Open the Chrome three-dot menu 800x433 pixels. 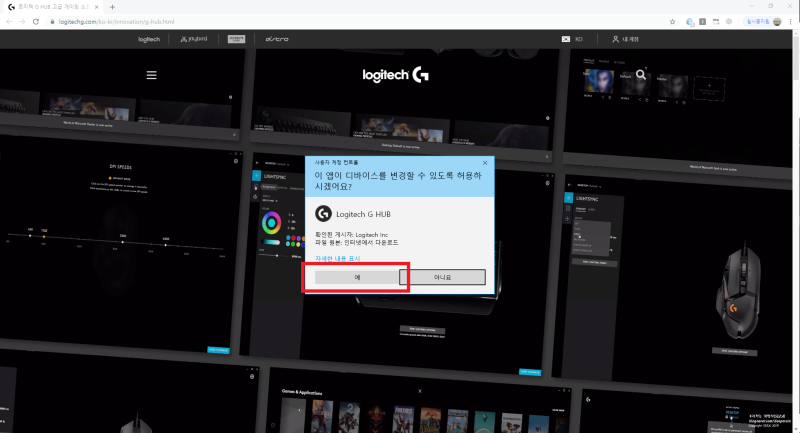click(x=791, y=21)
